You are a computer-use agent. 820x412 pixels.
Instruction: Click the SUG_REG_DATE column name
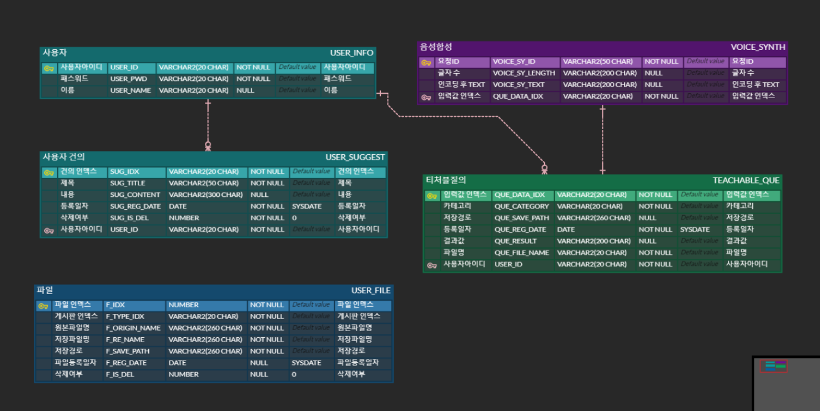click(135, 207)
